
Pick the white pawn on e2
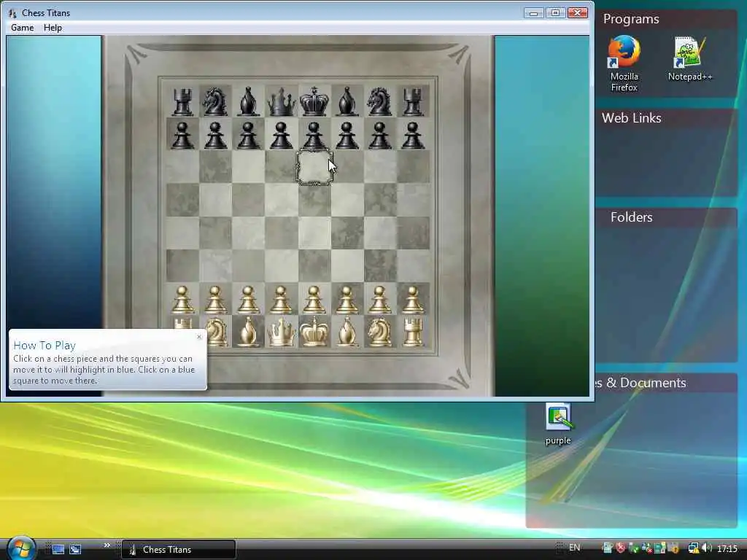pos(314,300)
